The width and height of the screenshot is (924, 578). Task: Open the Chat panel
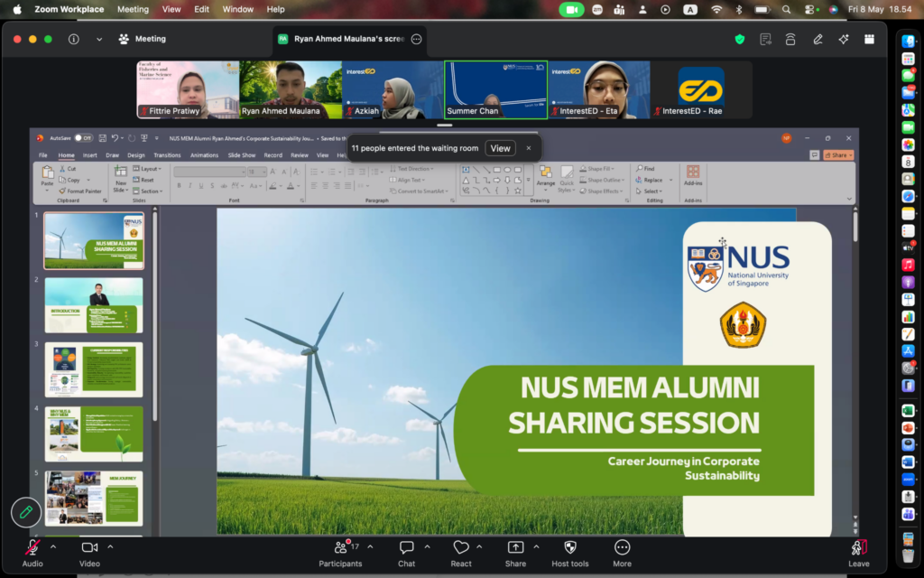(x=406, y=554)
